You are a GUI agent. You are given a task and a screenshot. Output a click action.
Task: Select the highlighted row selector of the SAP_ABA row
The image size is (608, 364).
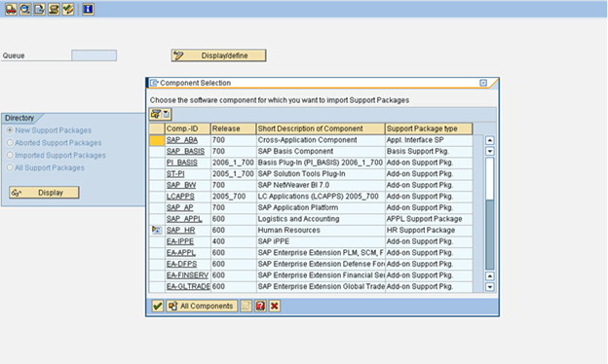point(157,140)
